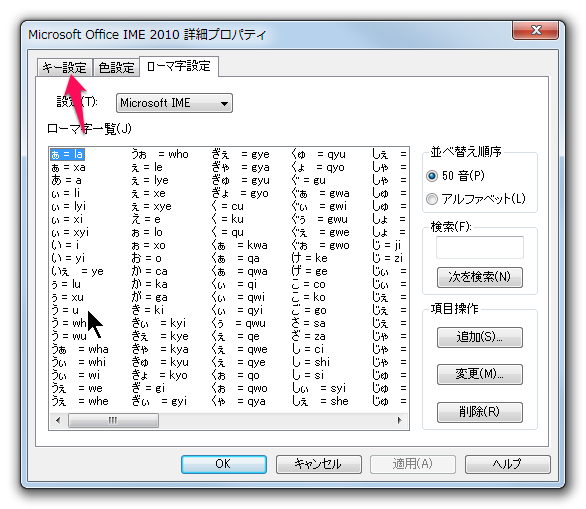Select the 'くゃ = qya' entry
This screenshot has width=586, height=509.
pos(238,401)
